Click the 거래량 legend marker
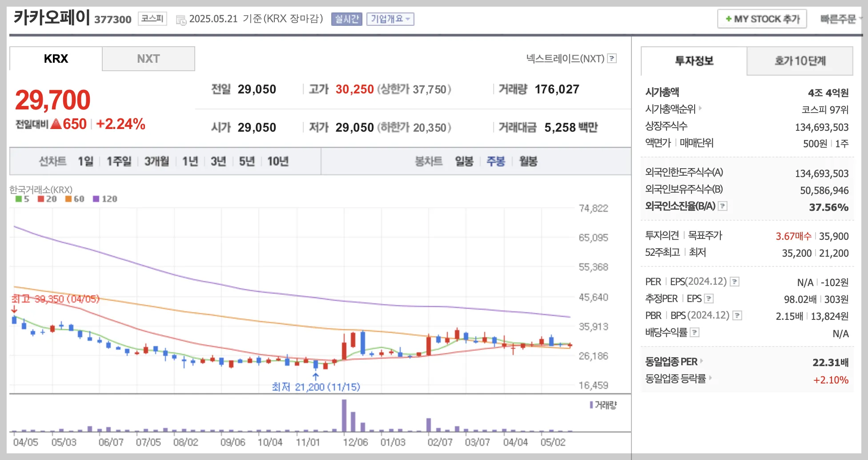The width and height of the screenshot is (868, 460). point(591,405)
